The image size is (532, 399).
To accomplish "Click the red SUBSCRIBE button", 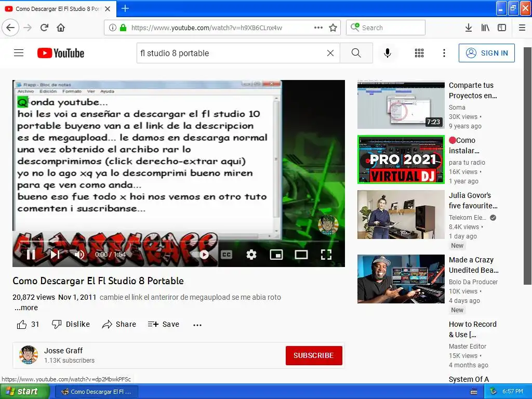I will point(314,355).
